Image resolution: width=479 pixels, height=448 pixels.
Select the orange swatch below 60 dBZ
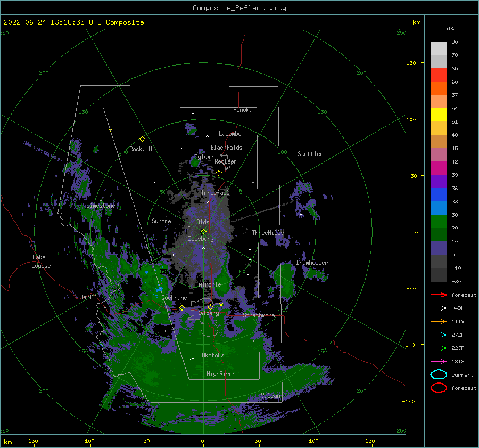pos(439,88)
